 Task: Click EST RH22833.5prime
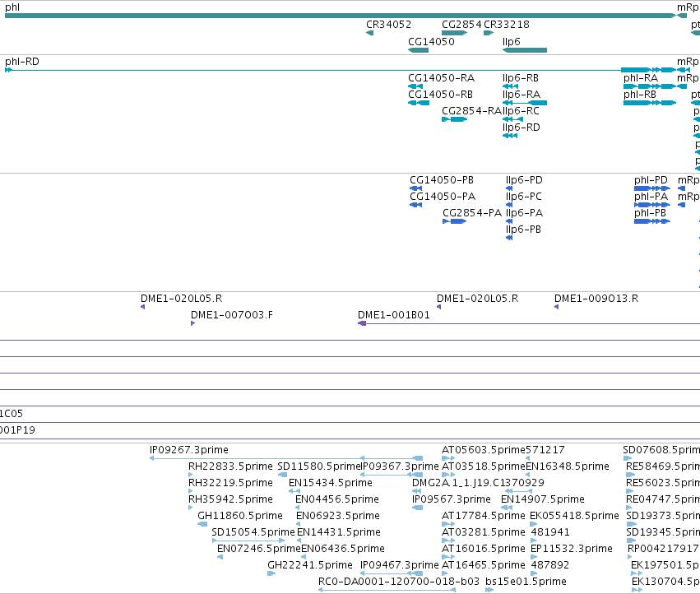pos(230,466)
